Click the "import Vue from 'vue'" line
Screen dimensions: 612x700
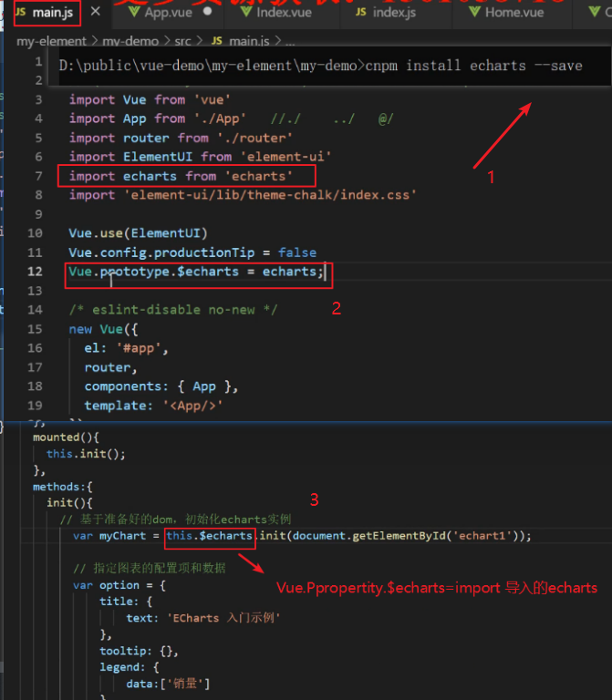coord(150,99)
